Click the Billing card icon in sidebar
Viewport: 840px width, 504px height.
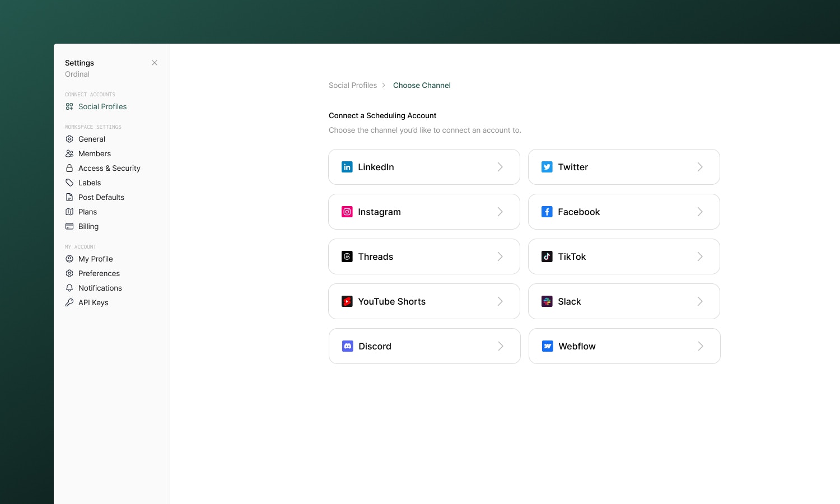pos(69,226)
